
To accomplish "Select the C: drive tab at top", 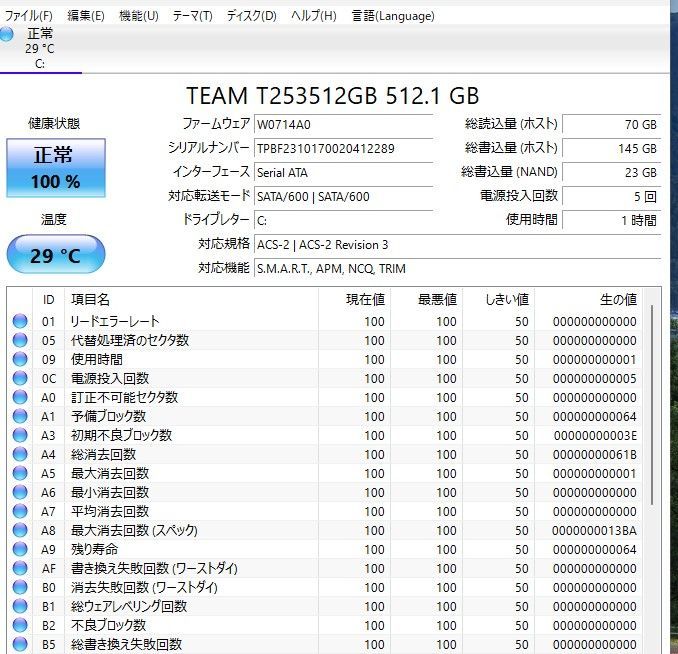I will 39,48.
